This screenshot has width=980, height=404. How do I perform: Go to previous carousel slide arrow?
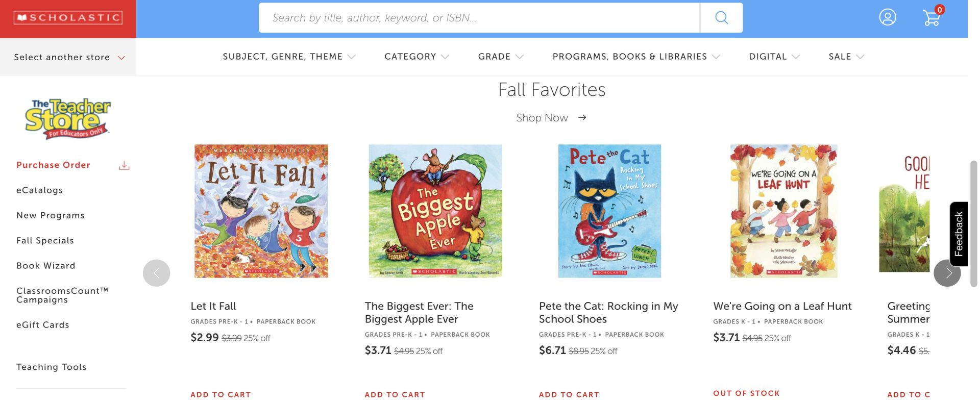[x=157, y=273]
